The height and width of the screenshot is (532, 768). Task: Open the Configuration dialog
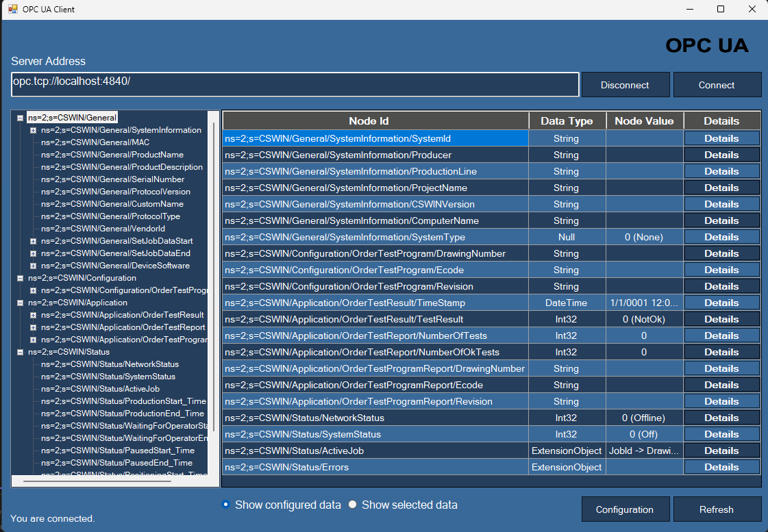tap(625, 509)
